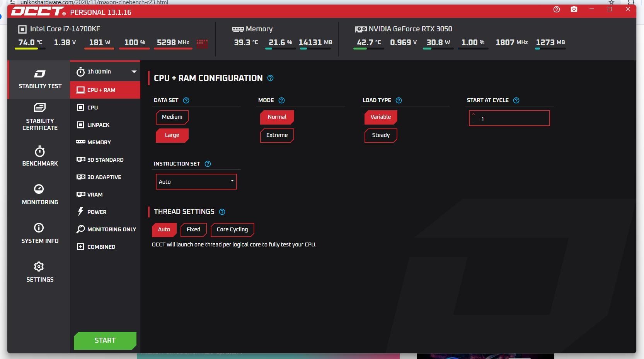Click the browser address bar URL behind OCCT
This screenshot has height=359, width=644.
pyautogui.click(x=94, y=2)
